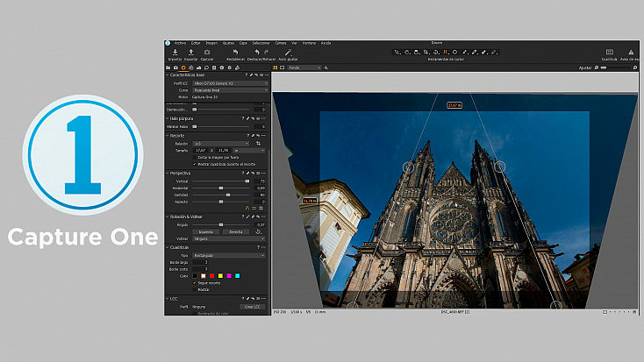Open the Capa menu
The height and width of the screenshot is (362, 644).
click(x=243, y=43)
